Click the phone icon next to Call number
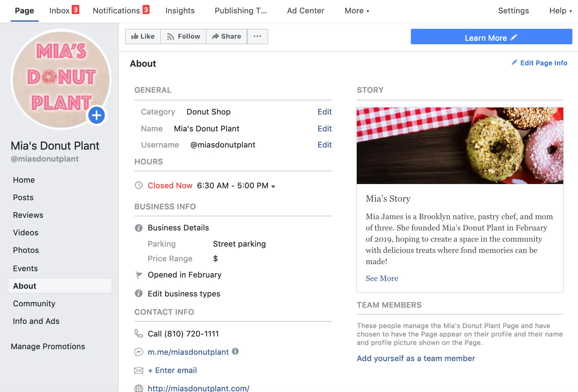Image resolution: width=578 pixels, height=392 pixels. pyautogui.click(x=139, y=333)
